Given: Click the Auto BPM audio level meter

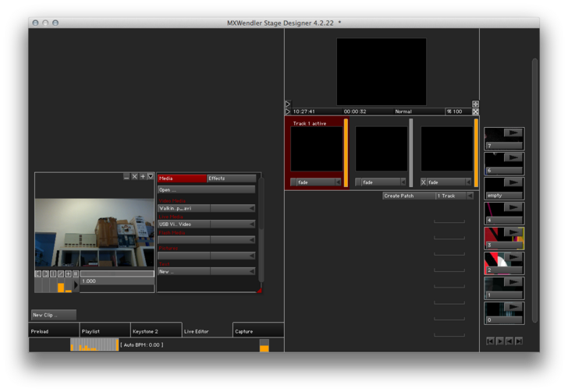Looking at the screenshot, I should click(x=94, y=345).
